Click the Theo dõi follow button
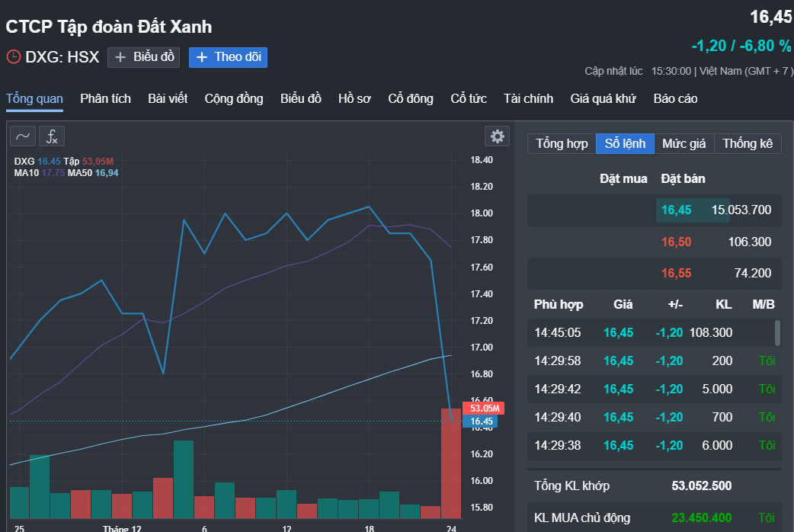The image size is (794, 532). [x=228, y=57]
